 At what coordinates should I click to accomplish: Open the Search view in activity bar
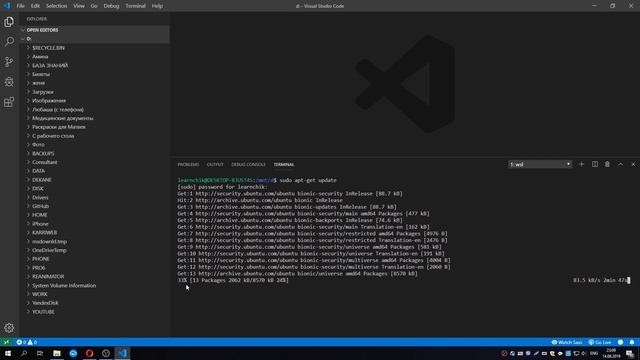pos(9,42)
